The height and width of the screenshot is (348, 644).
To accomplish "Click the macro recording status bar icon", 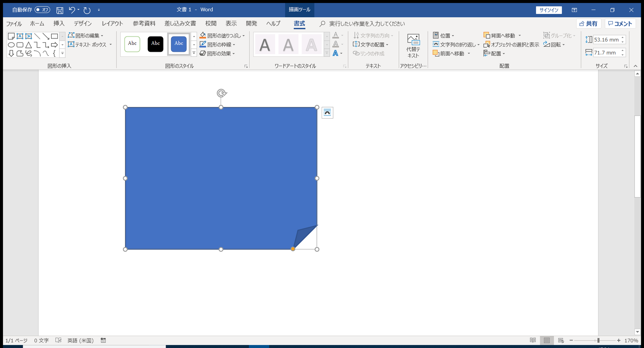I will 103,340.
